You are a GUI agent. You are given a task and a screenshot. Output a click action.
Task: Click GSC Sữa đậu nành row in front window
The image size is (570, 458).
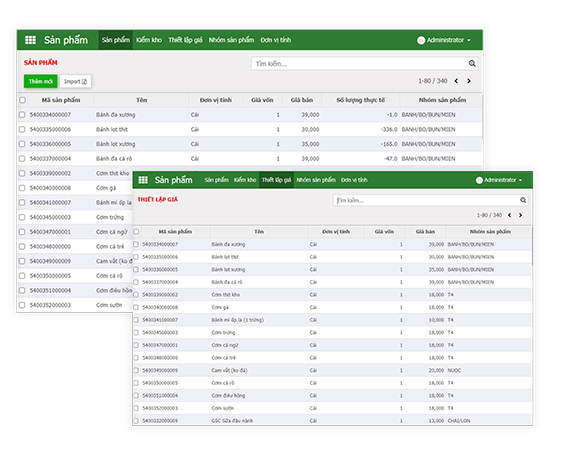coord(332,421)
